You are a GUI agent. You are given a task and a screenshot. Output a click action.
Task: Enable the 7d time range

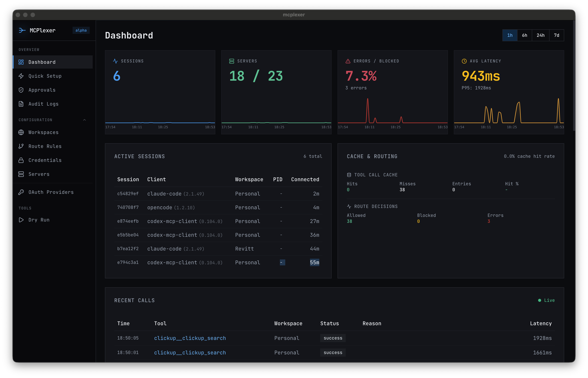[557, 35]
